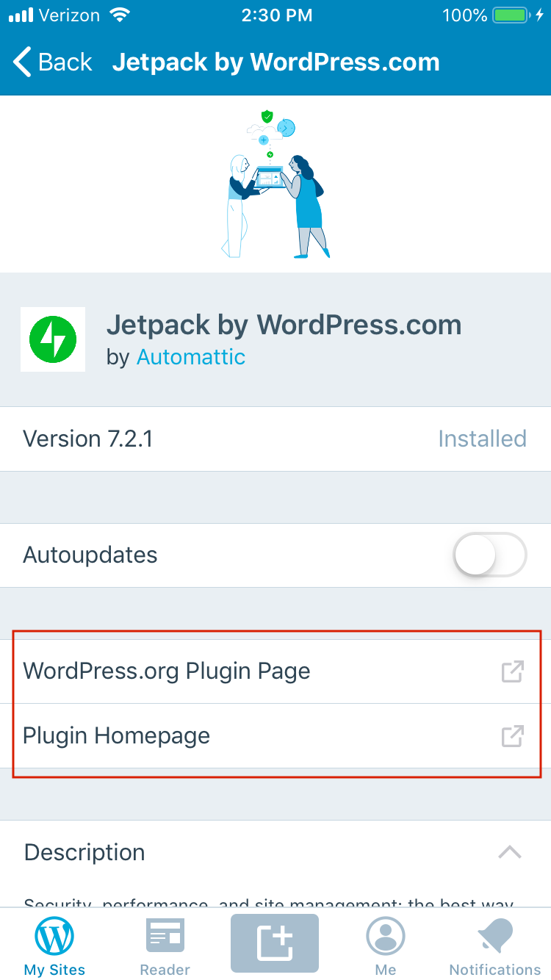Tap the Jetpack green lightning plugin icon
This screenshot has width=551, height=980.
click(53, 339)
